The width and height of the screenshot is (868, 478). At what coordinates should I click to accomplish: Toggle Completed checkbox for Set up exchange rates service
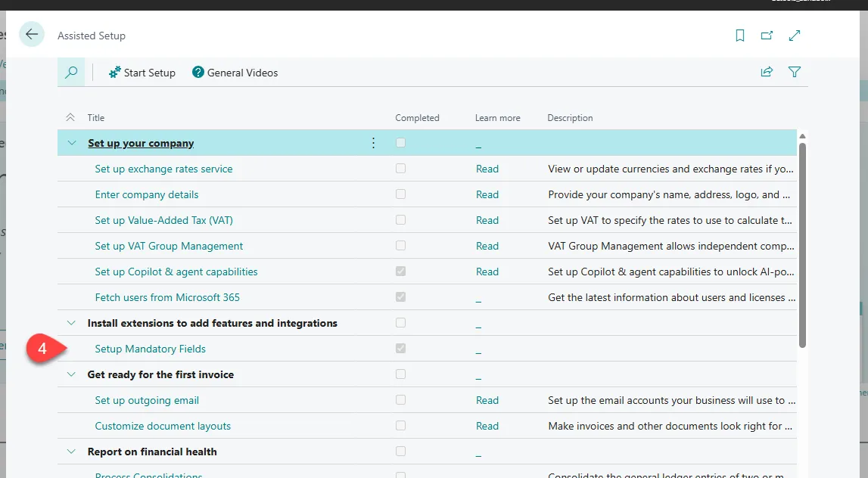(x=400, y=169)
